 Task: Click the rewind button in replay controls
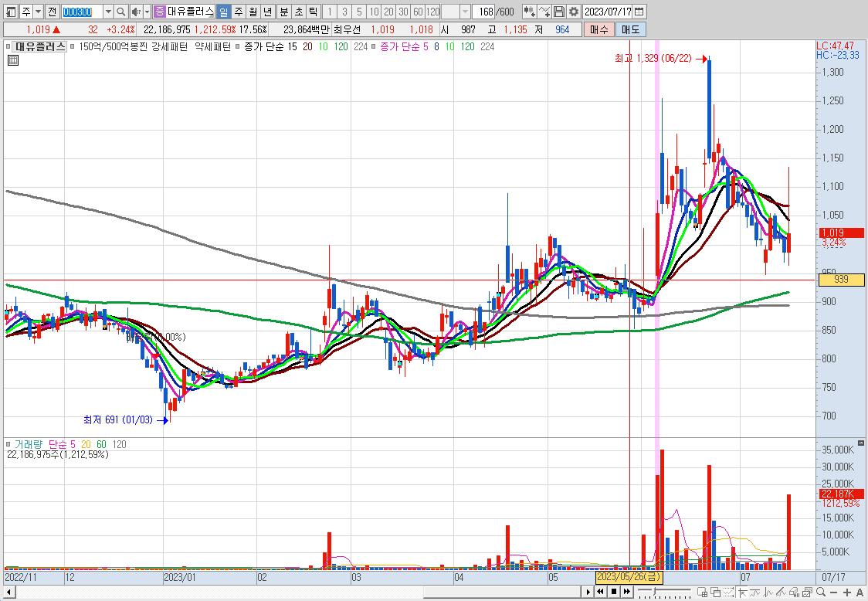click(x=601, y=592)
